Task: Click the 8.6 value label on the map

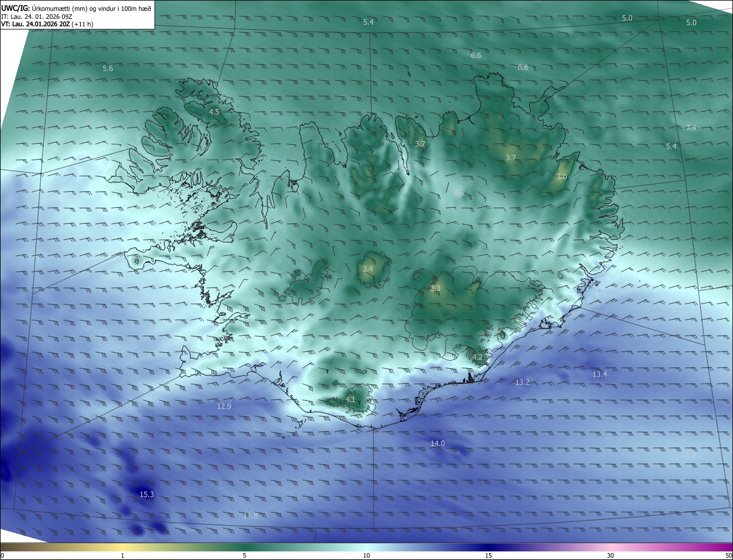Action: [459, 194]
